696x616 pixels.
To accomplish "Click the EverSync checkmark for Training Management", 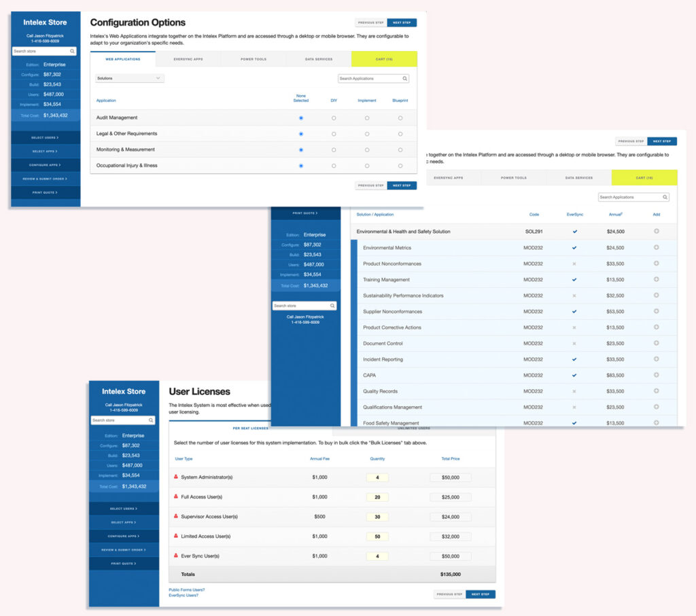I will (x=574, y=280).
